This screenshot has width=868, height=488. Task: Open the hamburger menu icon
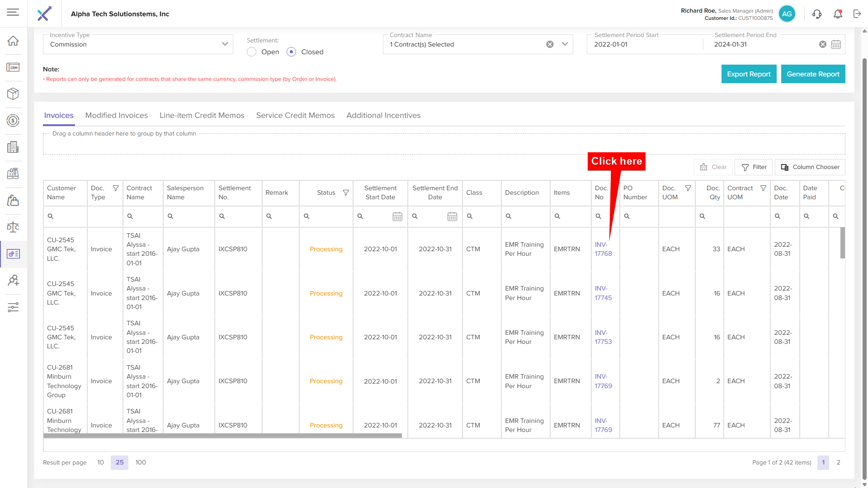point(13,12)
